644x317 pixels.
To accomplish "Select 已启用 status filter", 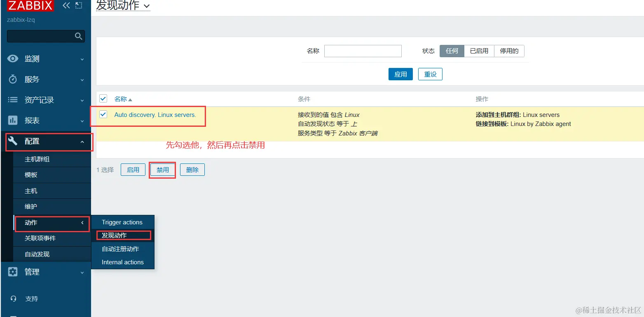I will [479, 51].
